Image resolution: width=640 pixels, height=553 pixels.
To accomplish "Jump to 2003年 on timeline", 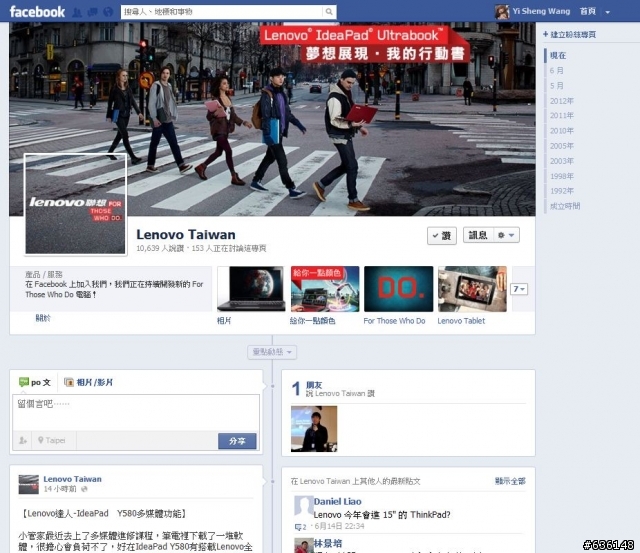I will (x=562, y=161).
